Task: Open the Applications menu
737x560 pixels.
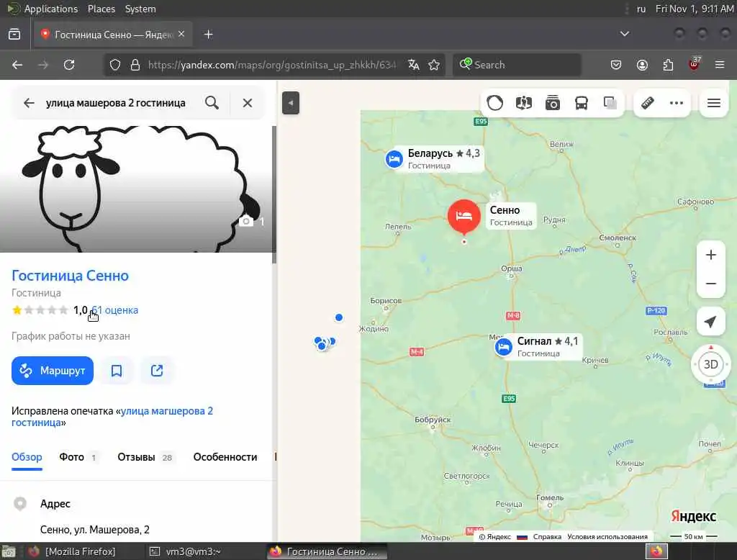Action: pos(51,9)
